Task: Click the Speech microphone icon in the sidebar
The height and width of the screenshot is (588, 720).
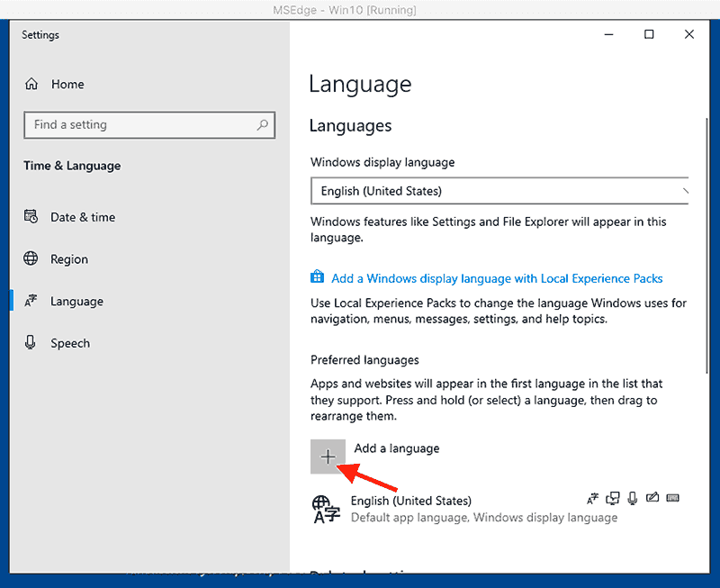Action: point(31,343)
